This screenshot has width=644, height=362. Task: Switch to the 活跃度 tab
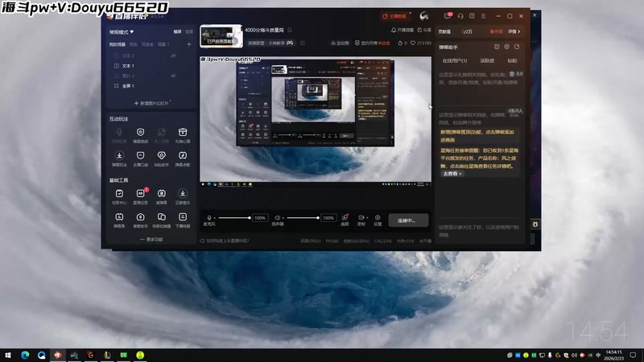click(487, 61)
